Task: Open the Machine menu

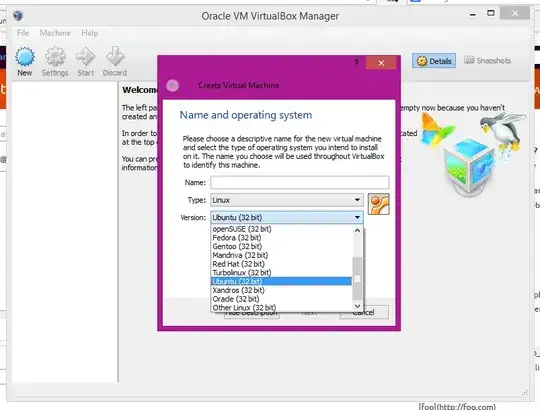Action: point(55,33)
